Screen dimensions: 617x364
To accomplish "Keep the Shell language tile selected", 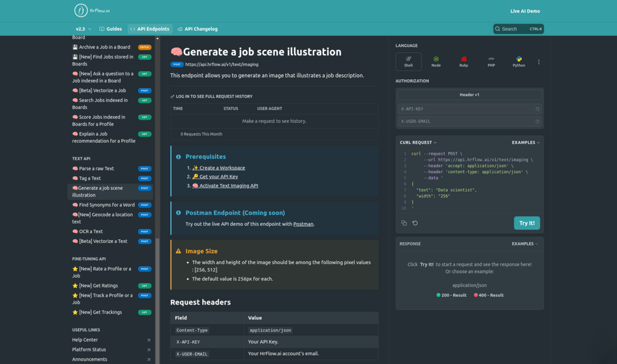I will [x=408, y=61].
